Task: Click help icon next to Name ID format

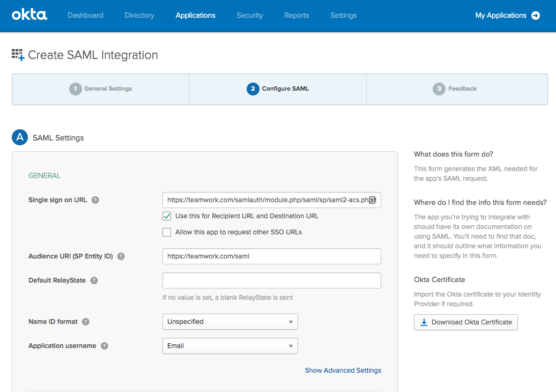Action: point(85,322)
